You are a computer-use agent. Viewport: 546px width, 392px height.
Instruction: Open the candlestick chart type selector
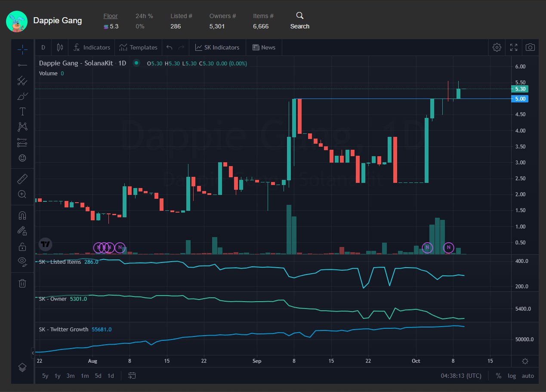[x=60, y=47]
